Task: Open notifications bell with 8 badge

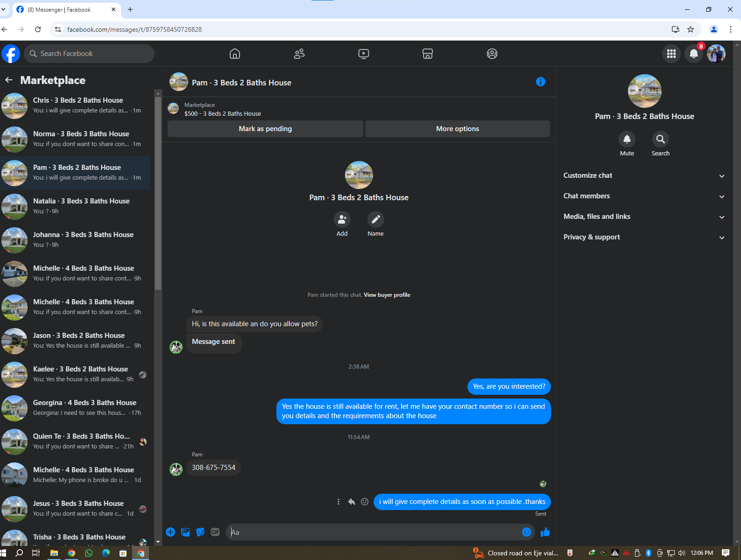Action: pyautogui.click(x=694, y=54)
